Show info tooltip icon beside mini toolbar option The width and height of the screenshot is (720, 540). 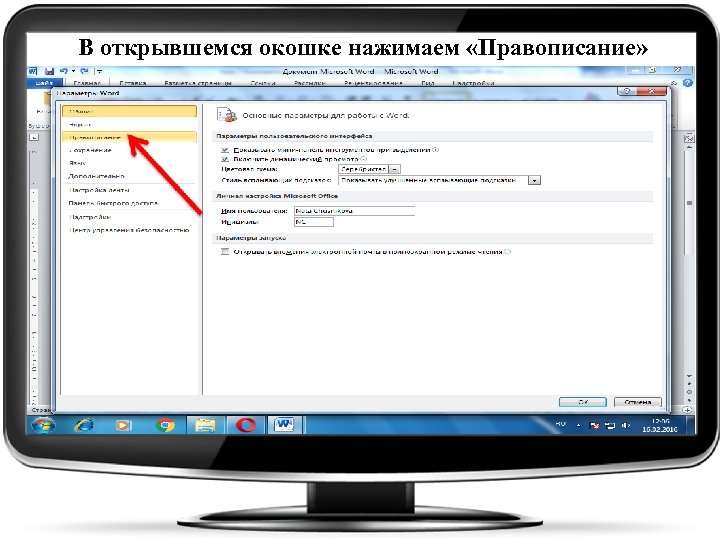436,150
